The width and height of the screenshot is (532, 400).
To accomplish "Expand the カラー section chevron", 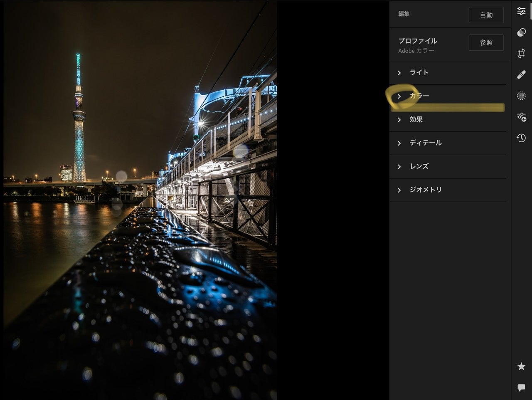I will coord(399,96).
